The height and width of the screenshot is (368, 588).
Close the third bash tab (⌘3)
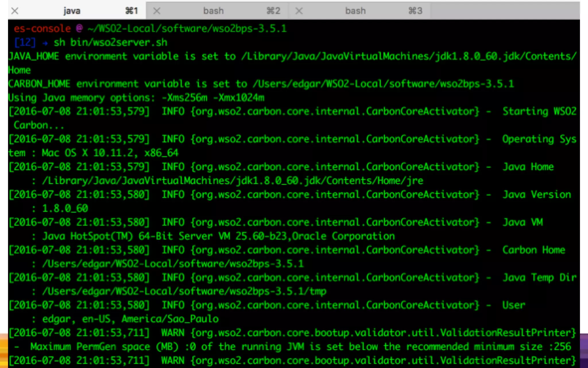(x=299, y=11)
